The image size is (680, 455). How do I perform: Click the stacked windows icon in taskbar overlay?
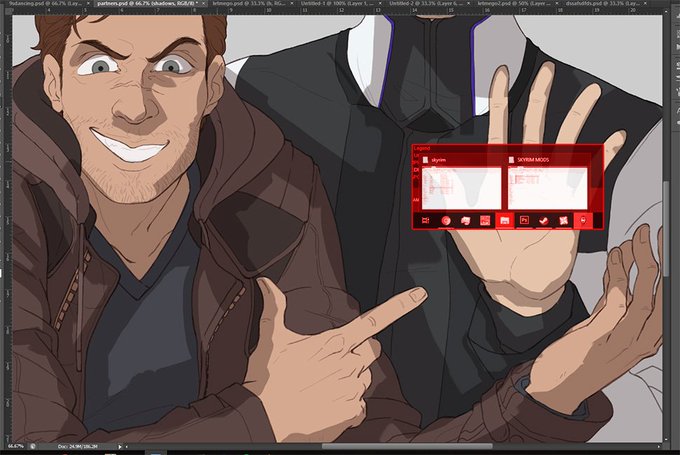pos(465,221)
